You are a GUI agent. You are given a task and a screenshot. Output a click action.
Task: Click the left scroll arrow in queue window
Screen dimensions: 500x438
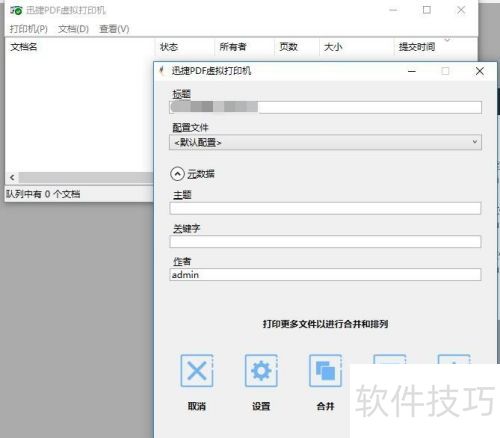click(x=12, y=177)
